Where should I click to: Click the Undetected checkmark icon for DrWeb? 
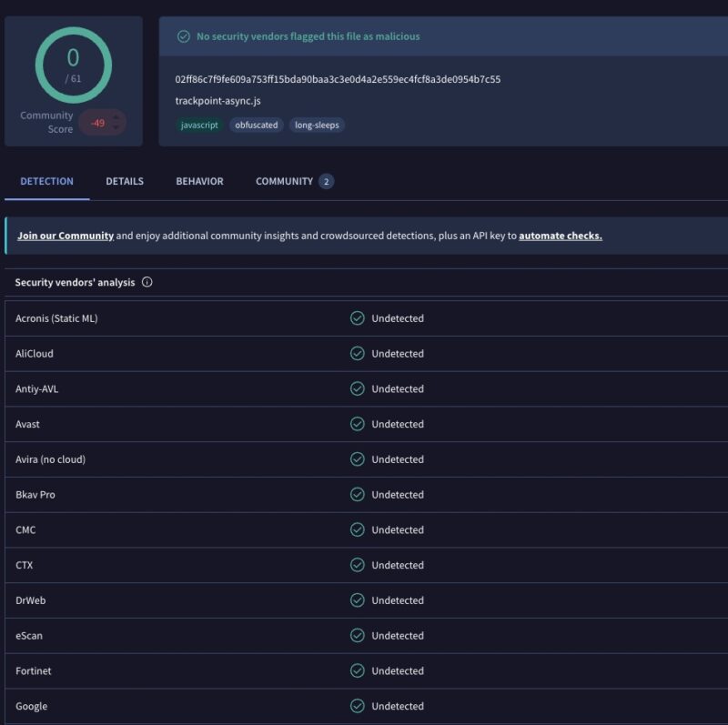pos(357,600)
